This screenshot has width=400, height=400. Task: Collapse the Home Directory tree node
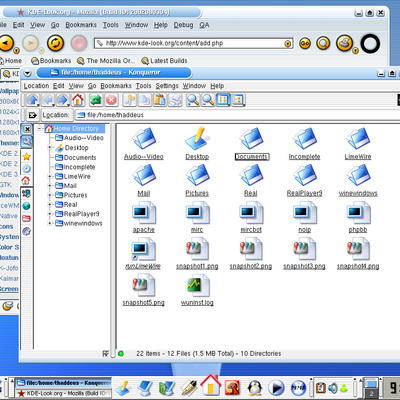[40, 128]
